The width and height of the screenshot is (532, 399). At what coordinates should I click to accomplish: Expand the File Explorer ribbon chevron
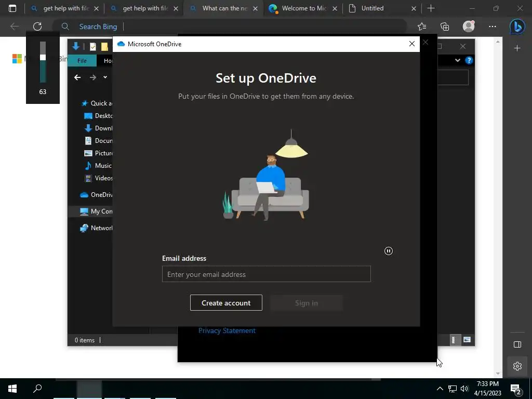click(x=457, y=60)
